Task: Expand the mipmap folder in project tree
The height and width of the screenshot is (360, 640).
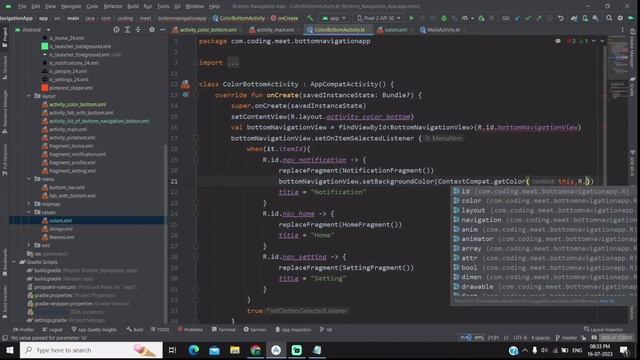Action: coord(29,204)
